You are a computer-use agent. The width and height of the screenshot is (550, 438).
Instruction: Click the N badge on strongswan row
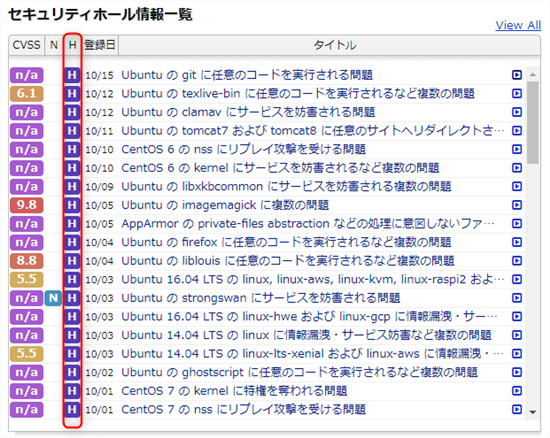point(53,298)
